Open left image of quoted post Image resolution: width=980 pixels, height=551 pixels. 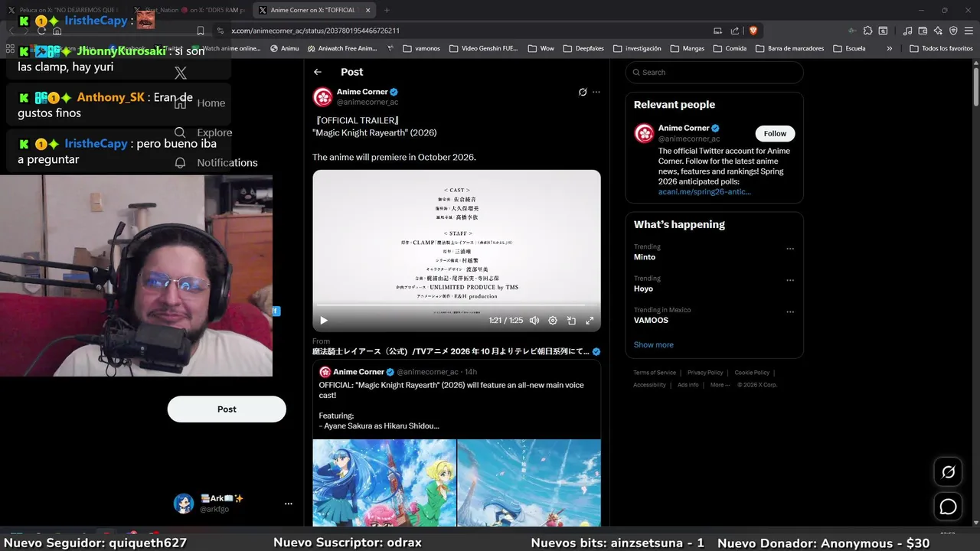click(384, 482)
